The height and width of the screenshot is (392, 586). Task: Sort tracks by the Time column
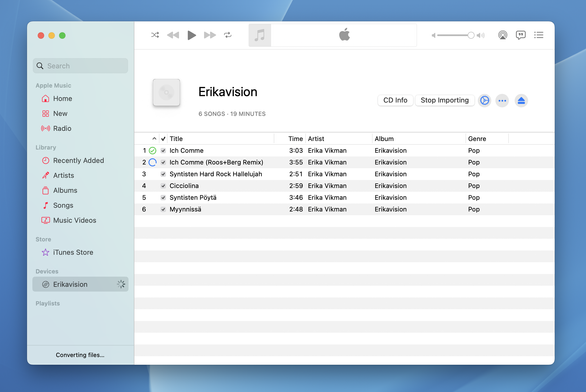(290, 139)
